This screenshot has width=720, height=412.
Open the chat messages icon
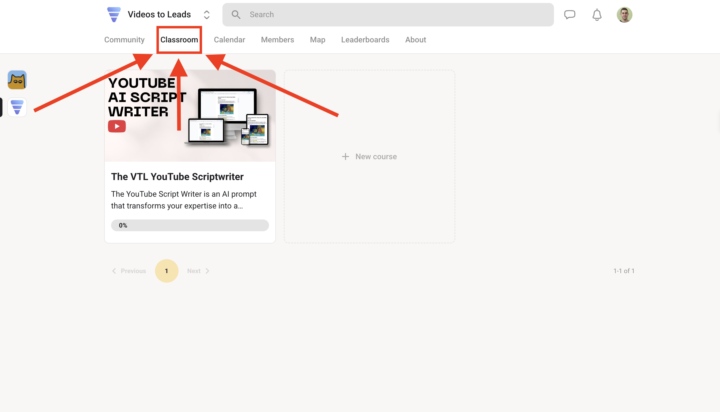[x=570, y=15]
